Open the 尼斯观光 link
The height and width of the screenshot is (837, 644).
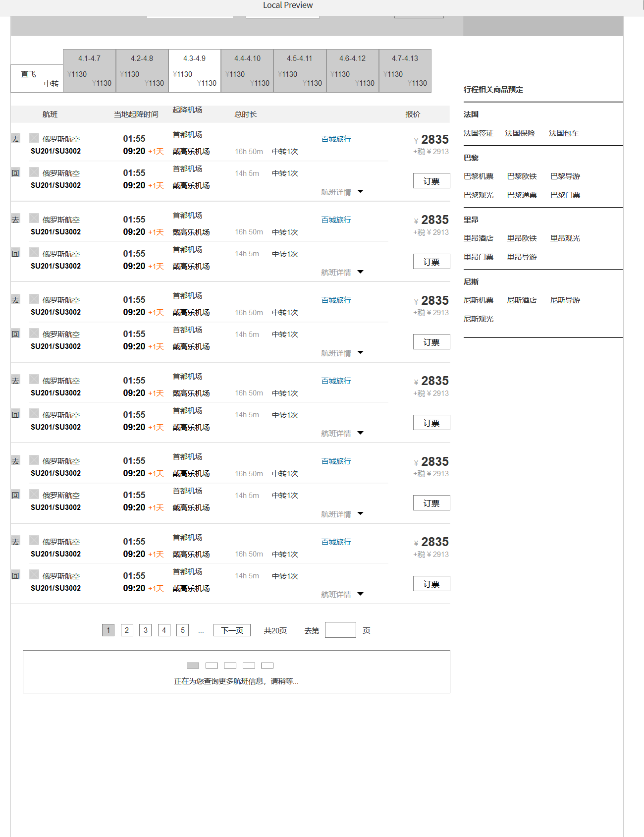pyautogui.click(x=479, y=319)
